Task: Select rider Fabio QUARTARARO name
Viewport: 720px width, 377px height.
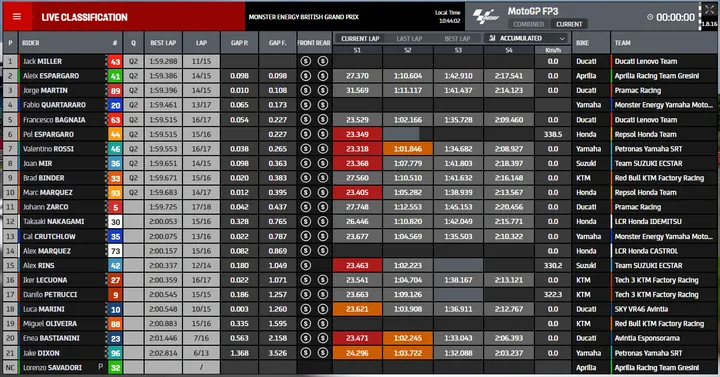Action: tap(54, 105)
